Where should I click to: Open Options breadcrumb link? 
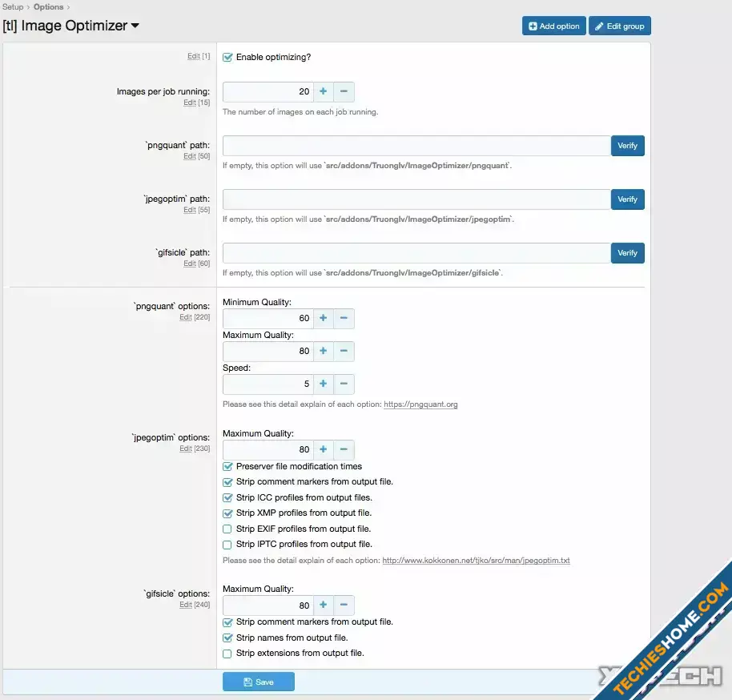(x=48, y=6)
